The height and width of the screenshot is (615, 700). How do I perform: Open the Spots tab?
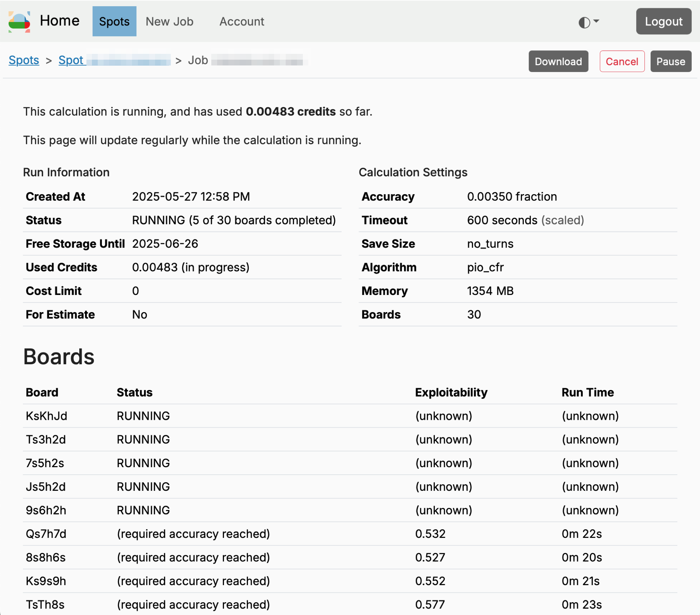(x=114, y=22)
